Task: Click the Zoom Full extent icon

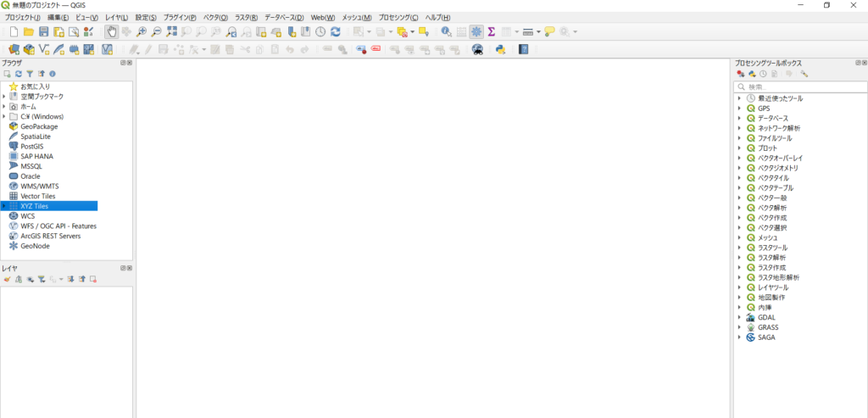Action: click(x=171, y=32)
